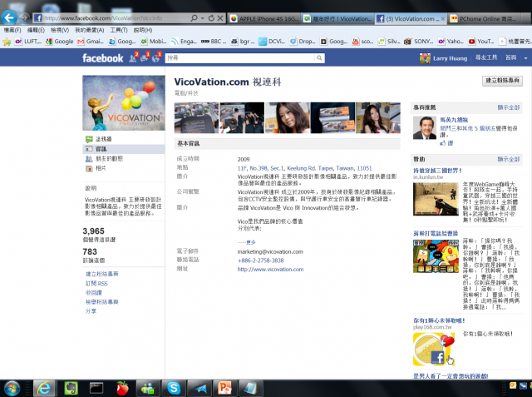532x397 pixels.
Task: Open the Engadget RSS bookmark
Action: click(184, 42)
